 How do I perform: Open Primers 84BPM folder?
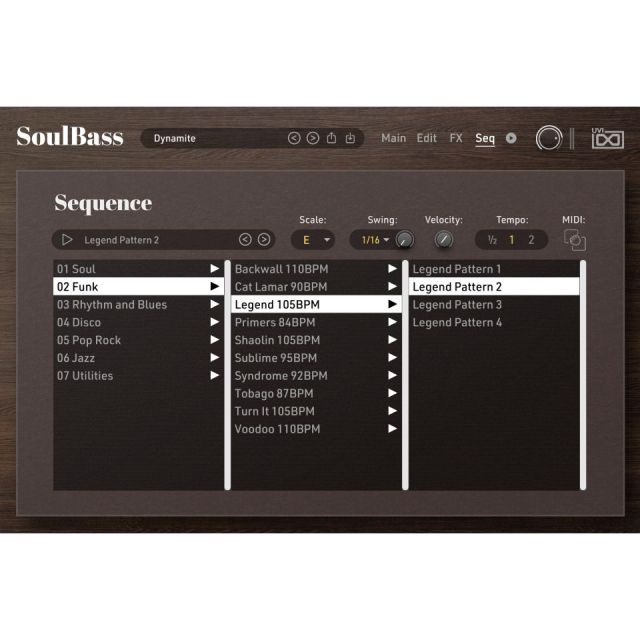tap(316, 322)
